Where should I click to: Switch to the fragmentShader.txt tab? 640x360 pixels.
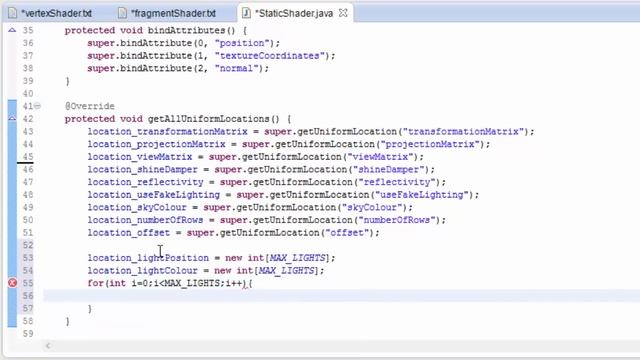point(173,13)
